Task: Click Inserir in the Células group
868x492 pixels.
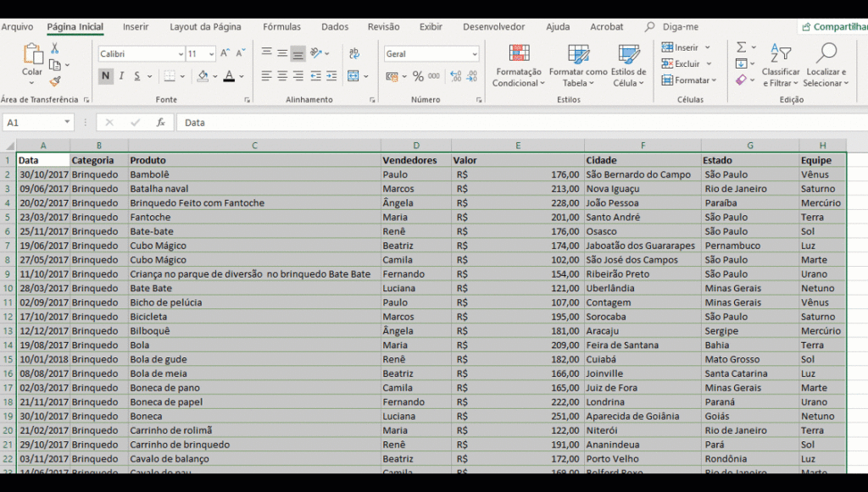Action: coord(680,47)
